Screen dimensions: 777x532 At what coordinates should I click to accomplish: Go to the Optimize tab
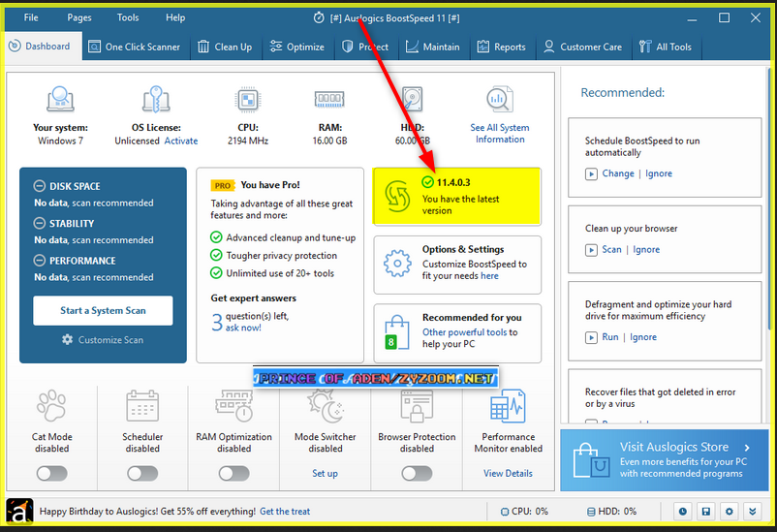pos(296,47)
